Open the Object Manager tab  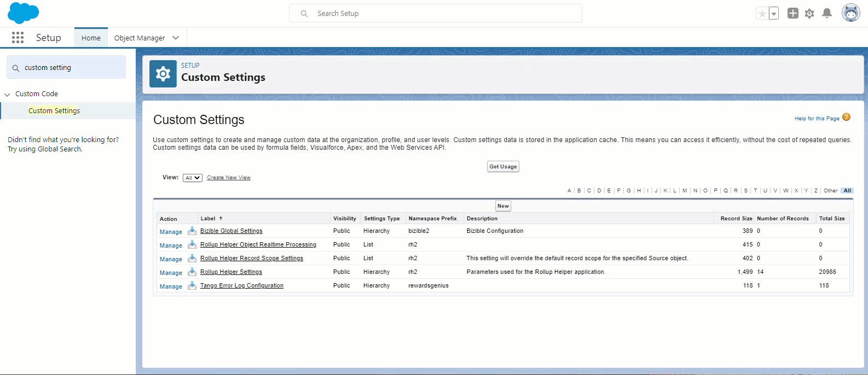pos(140,38)
